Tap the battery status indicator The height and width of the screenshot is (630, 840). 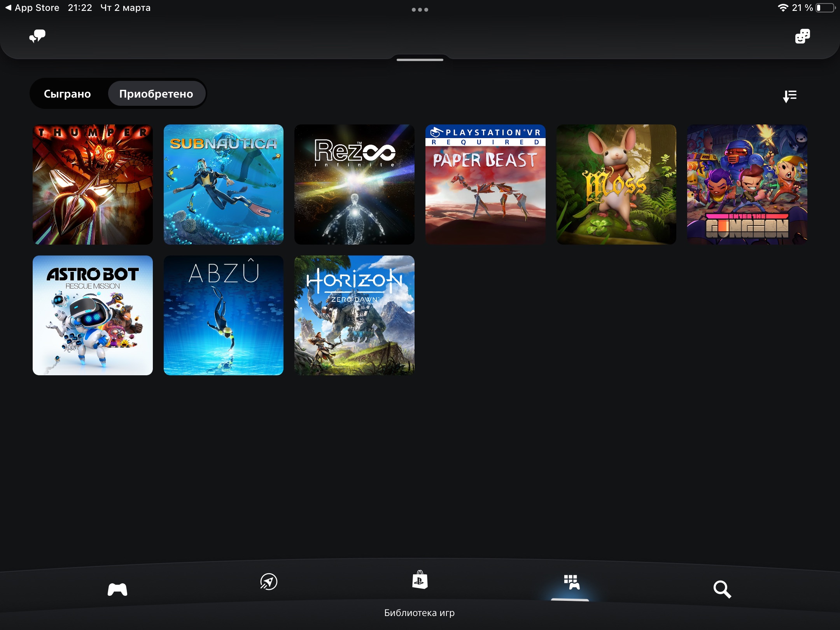pyautogui.click(x=826, y=8)
